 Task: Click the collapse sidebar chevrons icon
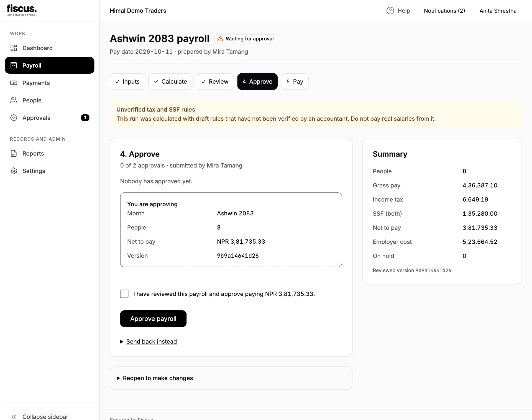(x=14, y=417)
